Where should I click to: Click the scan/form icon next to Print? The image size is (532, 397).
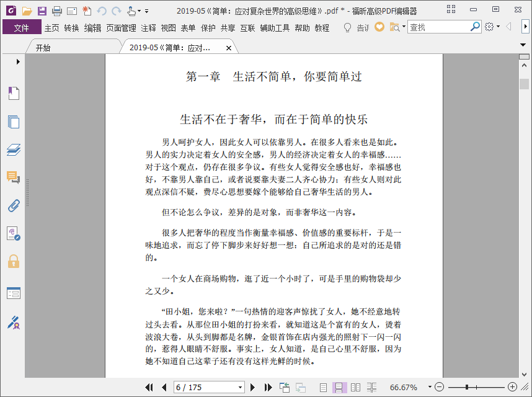[72, 11]
